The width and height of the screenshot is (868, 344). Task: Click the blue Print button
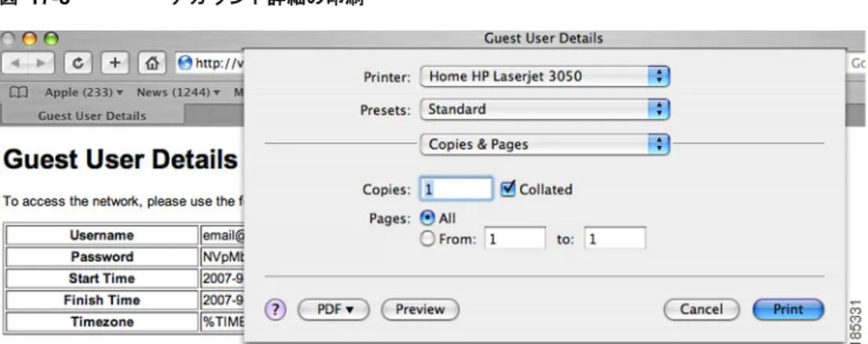point(789,309)
